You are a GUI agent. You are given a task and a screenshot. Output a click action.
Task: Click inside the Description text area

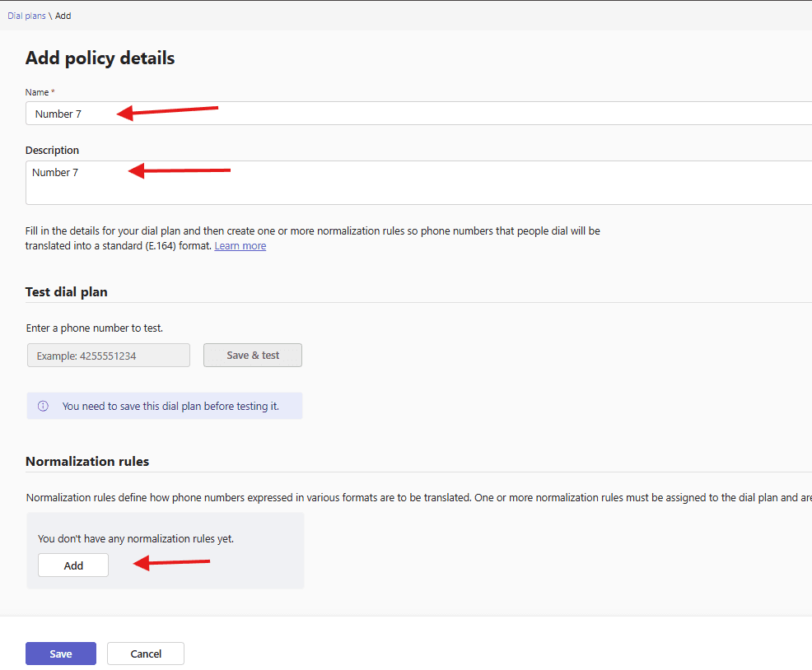pos(412,183)
